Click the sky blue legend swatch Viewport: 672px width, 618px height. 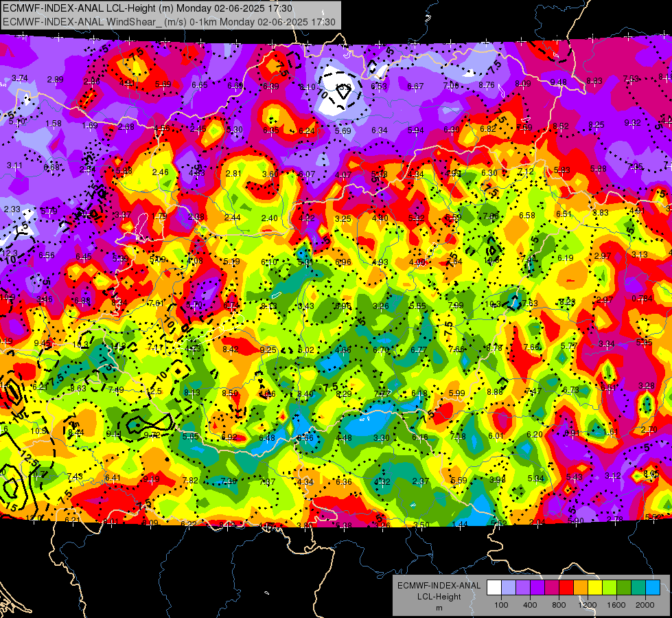pyautogui.click(x=653, y=588)
